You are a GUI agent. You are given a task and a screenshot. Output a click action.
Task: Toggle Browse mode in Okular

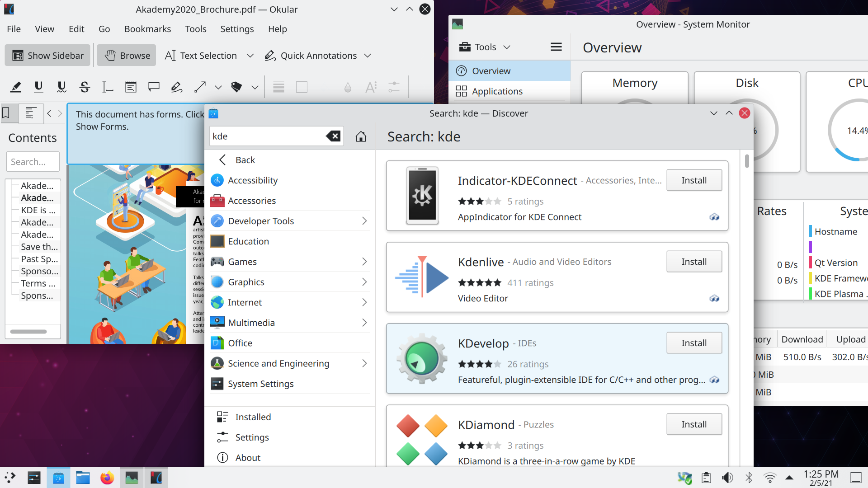127,55
